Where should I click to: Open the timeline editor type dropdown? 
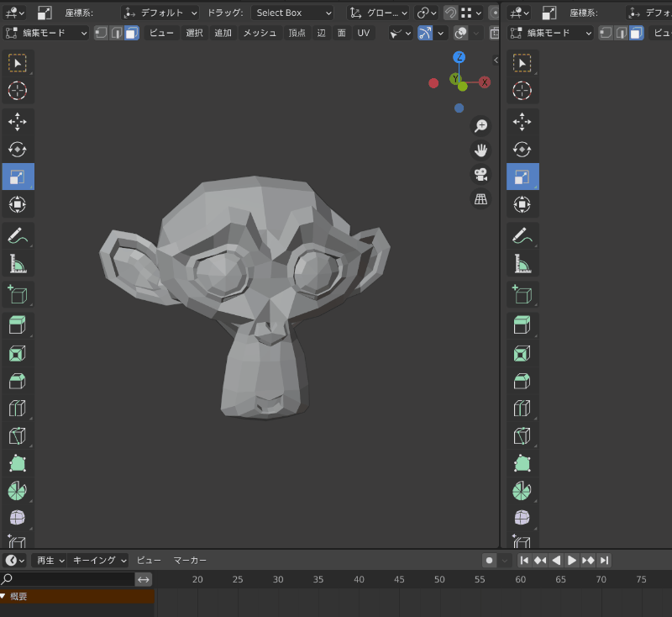click(14, 561)
